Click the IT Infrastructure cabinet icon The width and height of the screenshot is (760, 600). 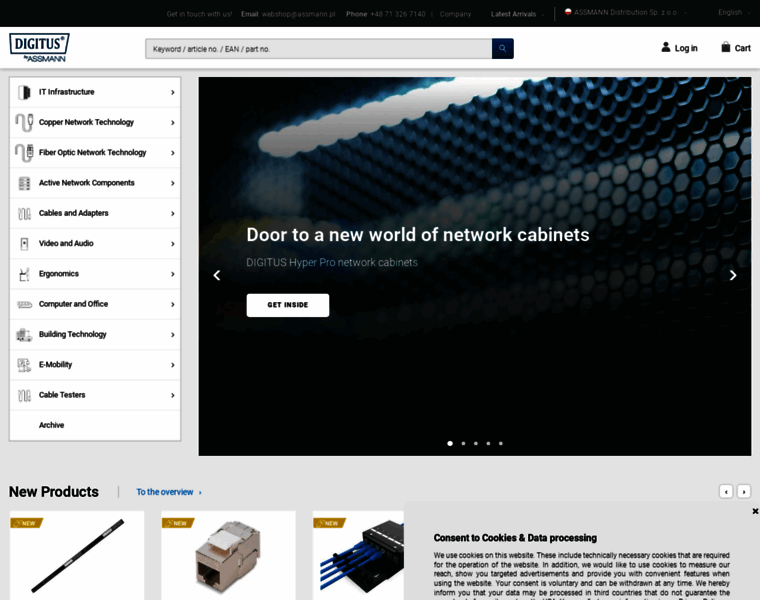coord(24,92)
